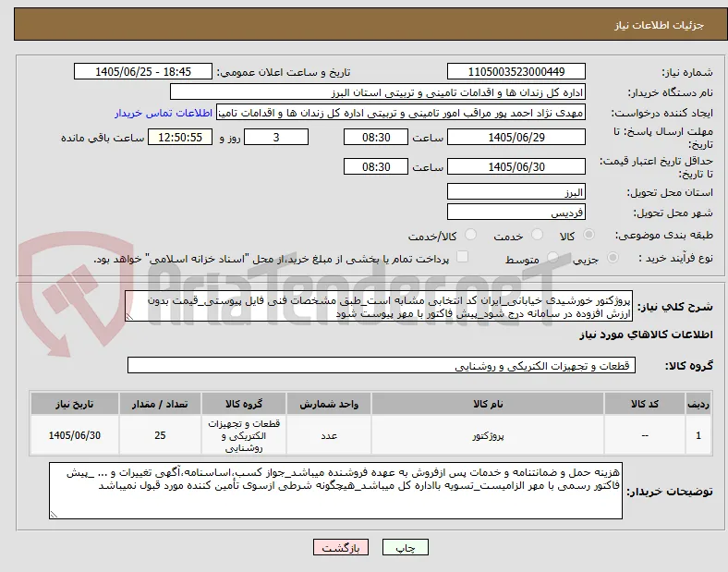Click the گروه کالا column header
The height and width of the screenshot is (572, 728).
(244, 404)
